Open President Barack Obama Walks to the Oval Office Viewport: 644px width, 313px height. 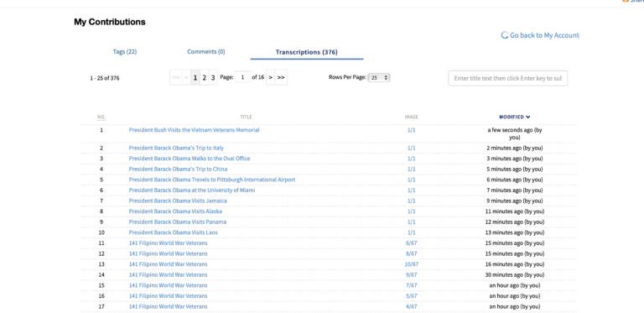pyautogui.click(x=190, y=159)
